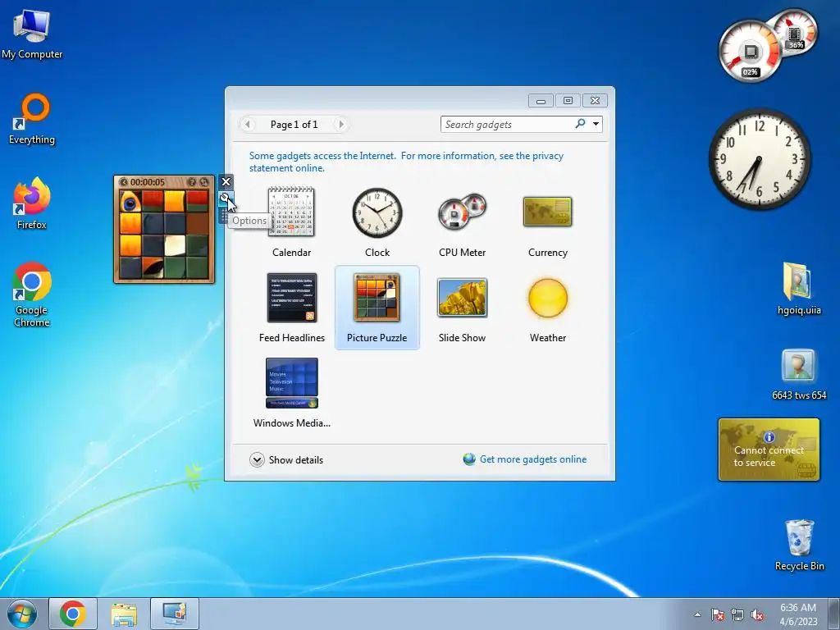840x630 pixels.
Task: Click into the Search gadgets field
Action: click(x=506, y=125)
